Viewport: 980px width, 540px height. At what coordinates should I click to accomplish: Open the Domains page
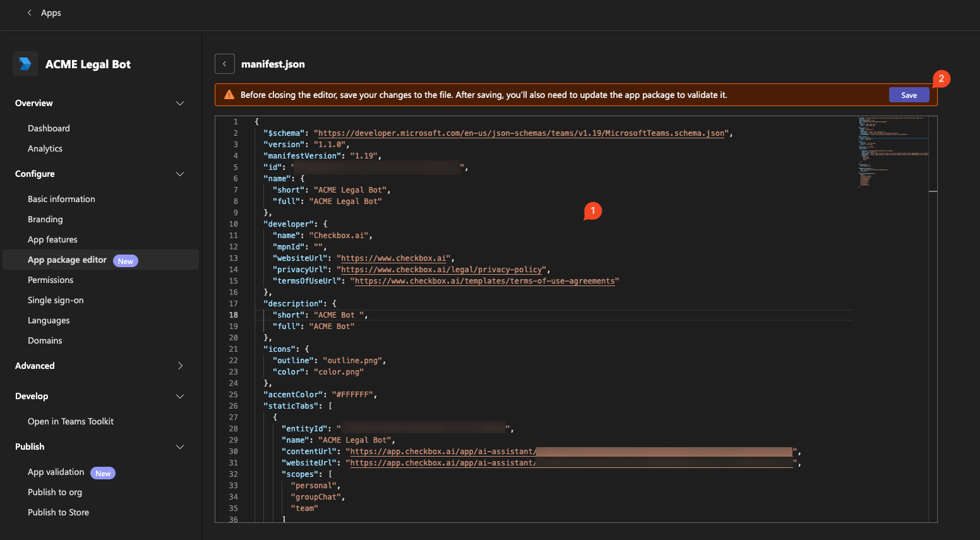pyautogui.click(x=45, y=340)
